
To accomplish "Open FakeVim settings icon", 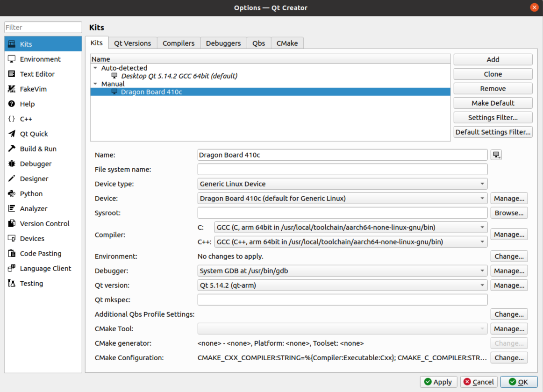I will [12, 89].
